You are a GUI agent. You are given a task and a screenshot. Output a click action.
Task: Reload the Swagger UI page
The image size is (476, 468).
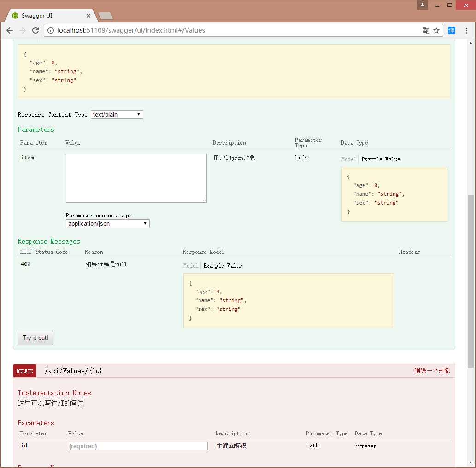click(x=35, y=30)
